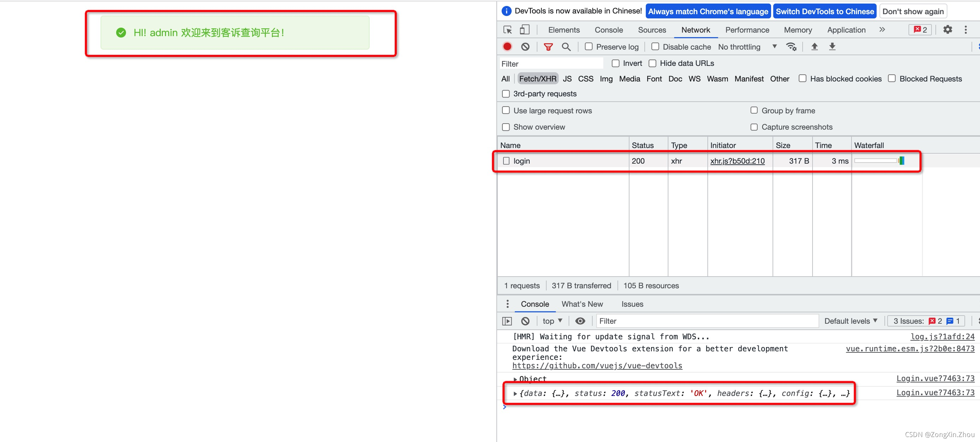Switch to the top Console tab
Image resolution: width=980 pixels, height=442 pixels.
pyautogui.click(x=608, y=30)
